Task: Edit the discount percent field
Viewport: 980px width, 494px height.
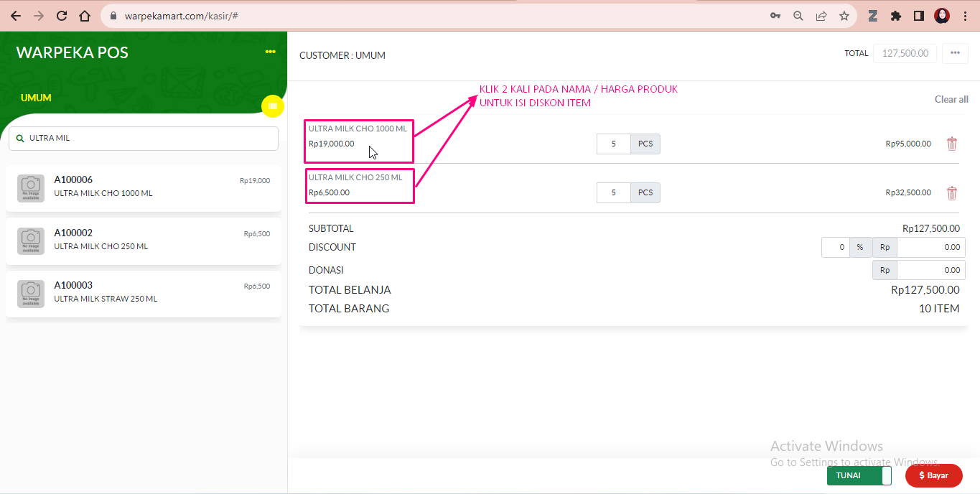Action: point(836,247)
